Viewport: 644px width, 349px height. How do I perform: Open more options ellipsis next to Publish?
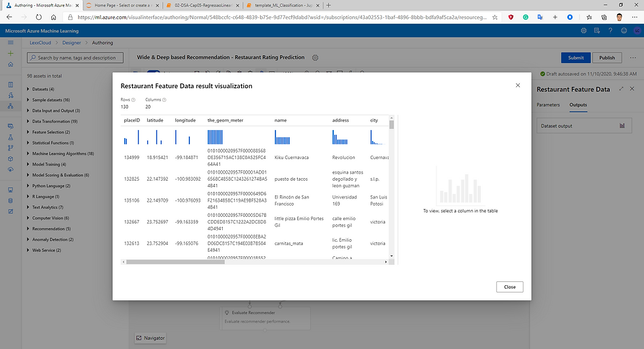(x=633, y=58)
